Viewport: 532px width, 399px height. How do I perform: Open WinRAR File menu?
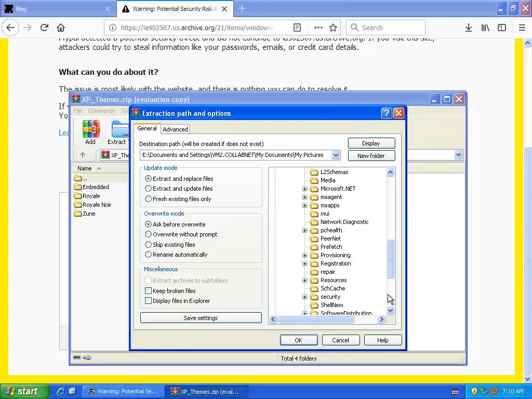point(78,111)
